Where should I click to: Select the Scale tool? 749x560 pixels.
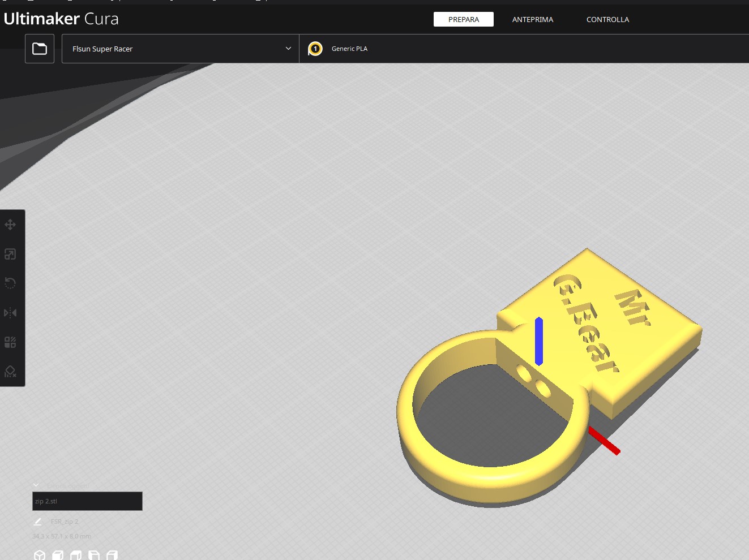tap(10, 254)
